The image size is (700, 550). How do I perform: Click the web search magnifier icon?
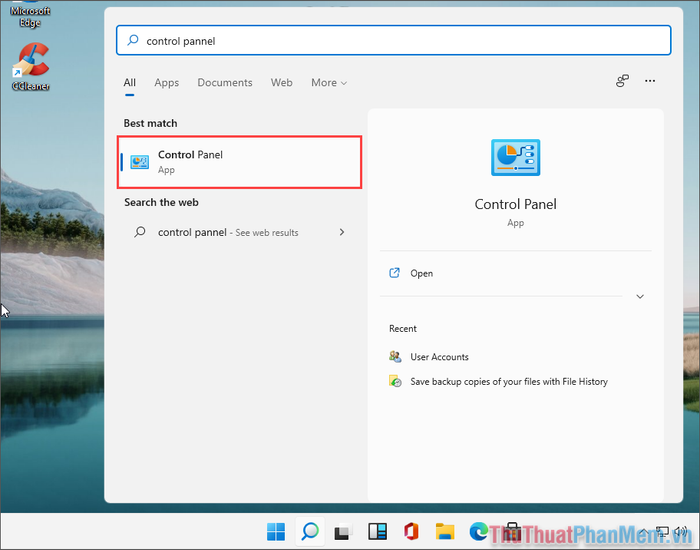(140, 232)
